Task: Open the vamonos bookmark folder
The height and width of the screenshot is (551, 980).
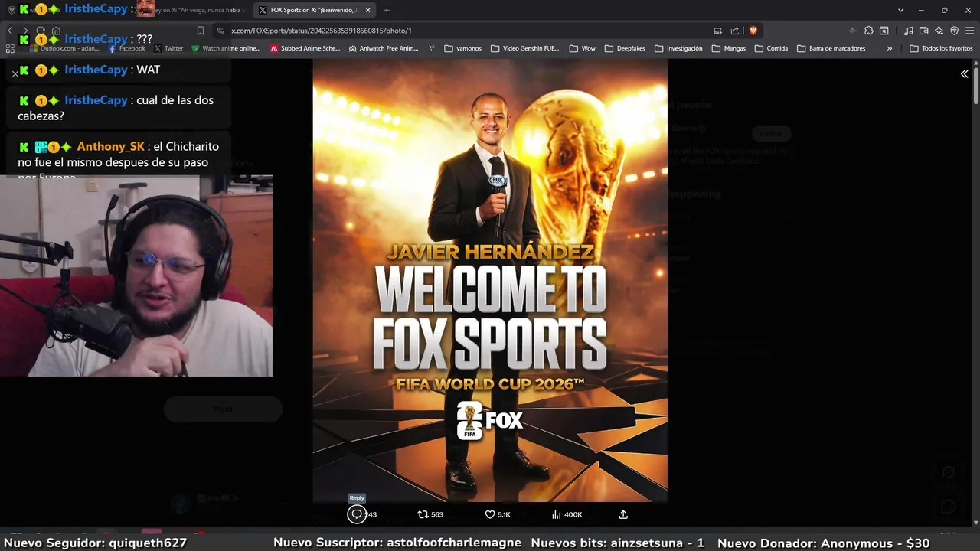Action: click(x=462, y=48)
